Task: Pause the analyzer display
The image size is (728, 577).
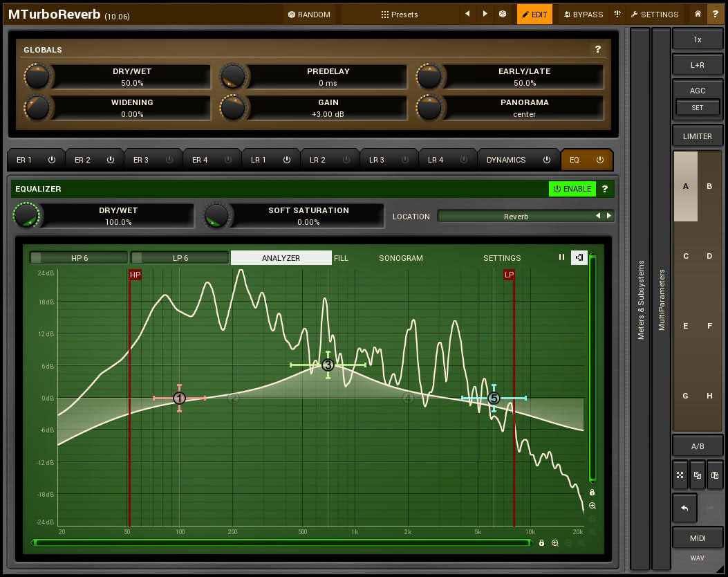Action: point(561,257)
